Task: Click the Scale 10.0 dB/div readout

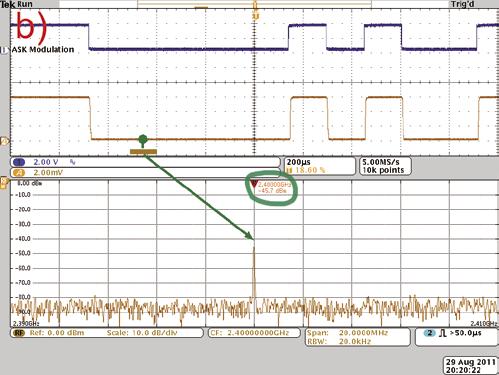Action: [142, 333]
